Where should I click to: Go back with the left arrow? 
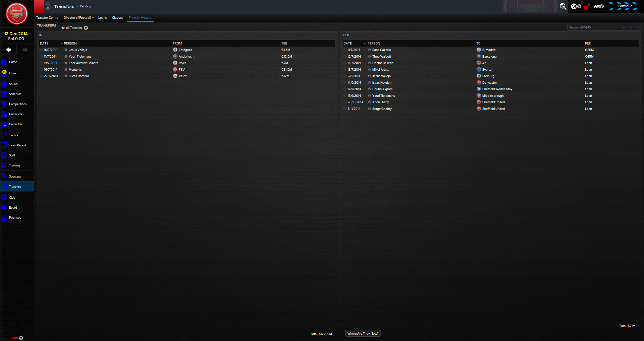[8, 50]
